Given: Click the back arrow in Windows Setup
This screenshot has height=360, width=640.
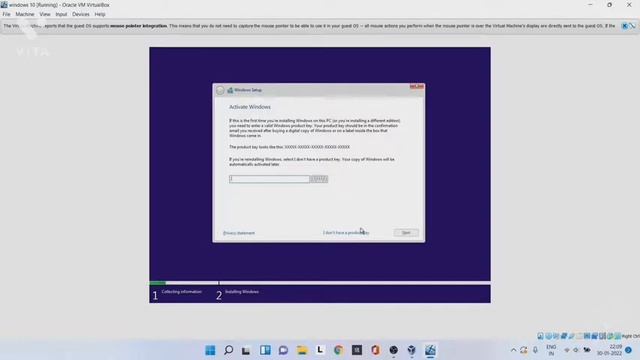Looking at the screenshot, I should (220, 90).
